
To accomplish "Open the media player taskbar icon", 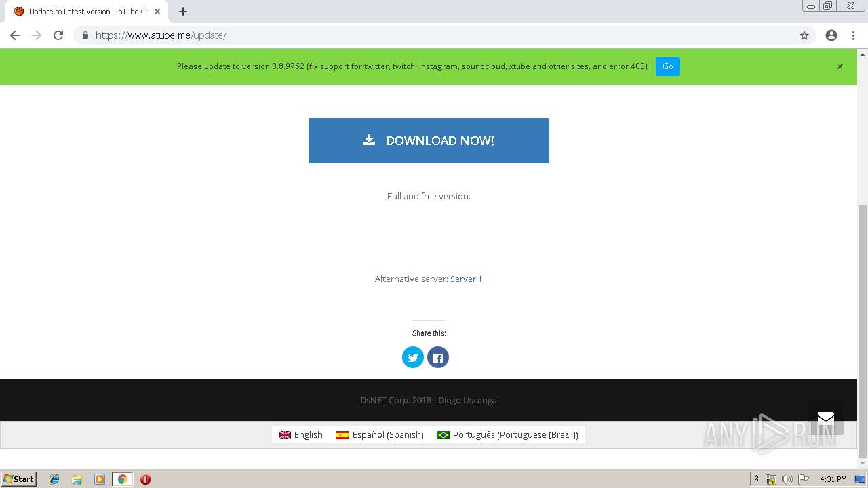I will (100, 479).
